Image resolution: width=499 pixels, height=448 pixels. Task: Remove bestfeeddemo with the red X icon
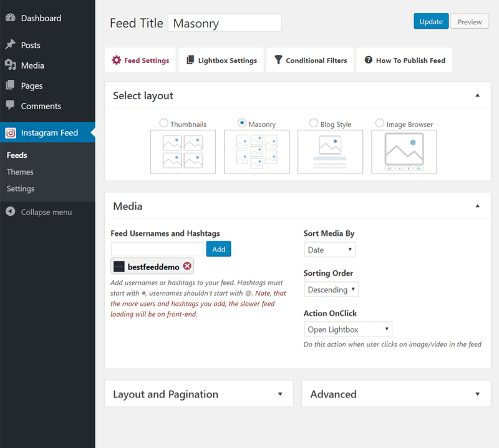(187, 267)
